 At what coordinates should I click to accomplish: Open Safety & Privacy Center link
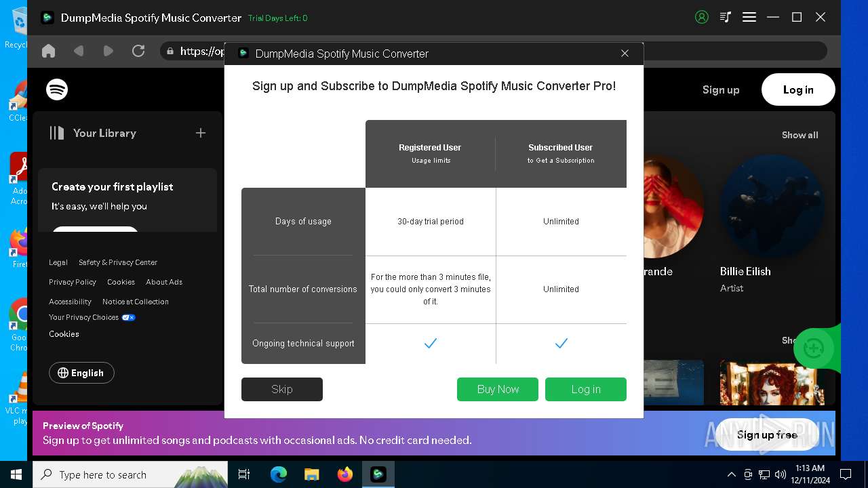(x=118, y=262)
